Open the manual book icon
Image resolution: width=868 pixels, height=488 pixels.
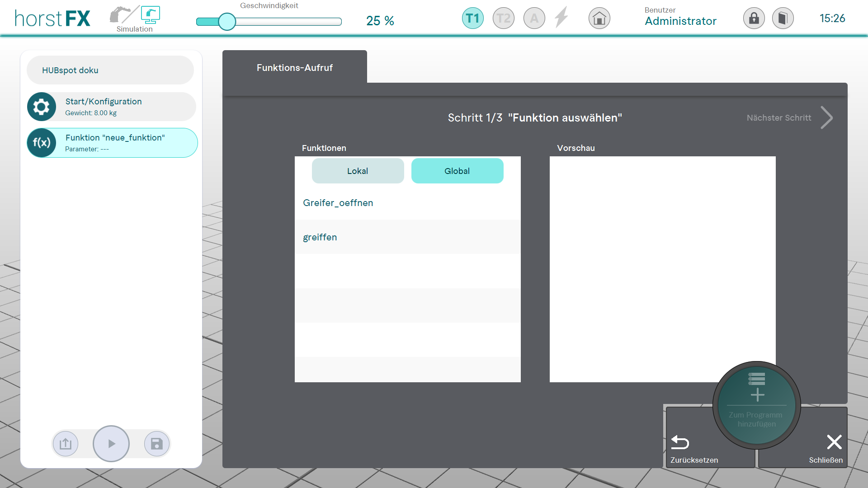click(783, 19)
